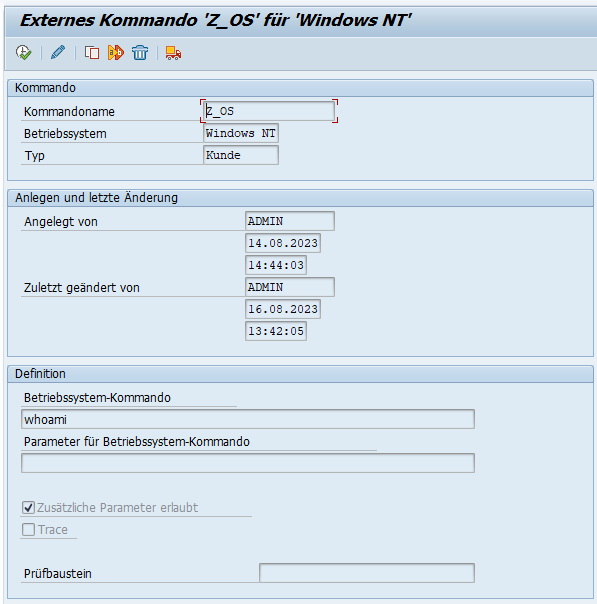This screenshot has height=604, width=597.
Task: Click the 'Parameter für Betriebssystem-Kommando' label
Action: pyautogui.click(x=137, y=441)
